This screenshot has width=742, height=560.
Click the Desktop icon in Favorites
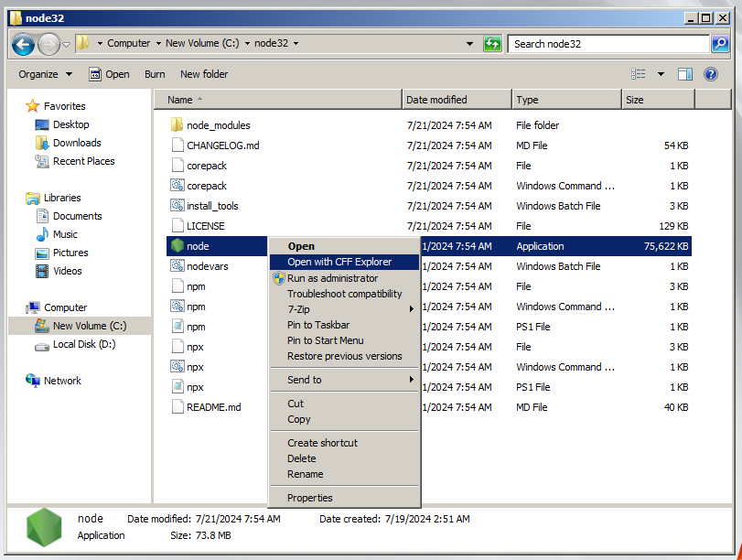click(x=42, y=124)
